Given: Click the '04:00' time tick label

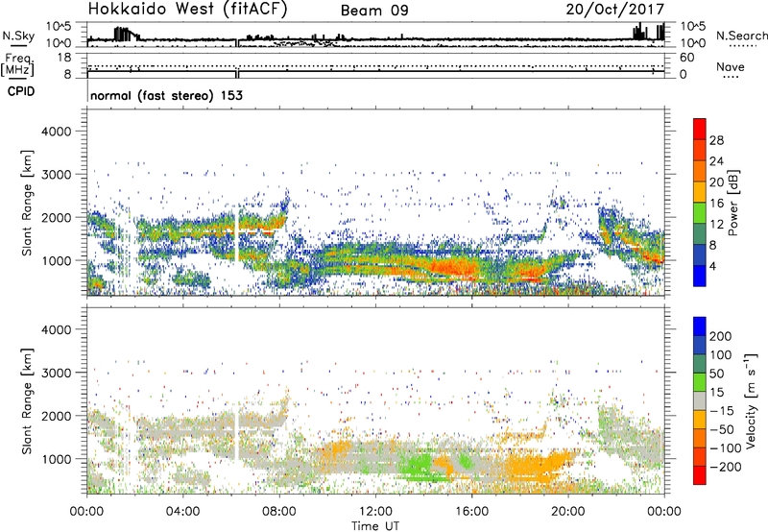Looking at the screenshot, I should pyautogui.click(x=182, y=512).
